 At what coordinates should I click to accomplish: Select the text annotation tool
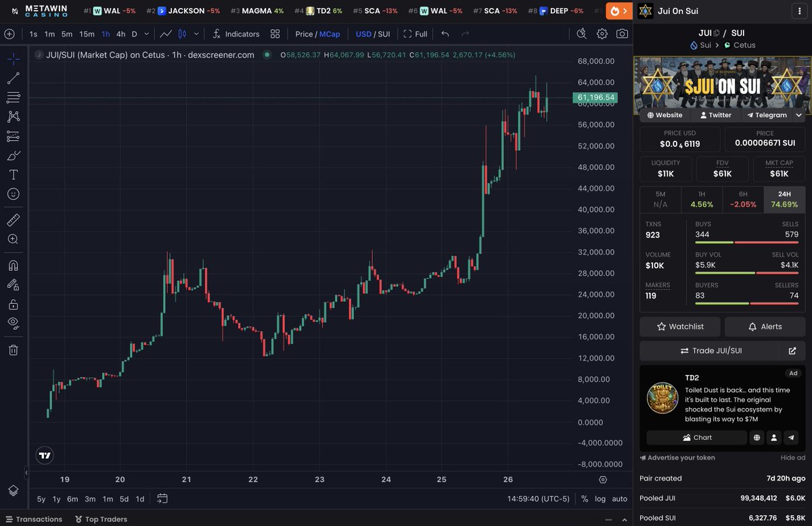(x=13, y=175)
